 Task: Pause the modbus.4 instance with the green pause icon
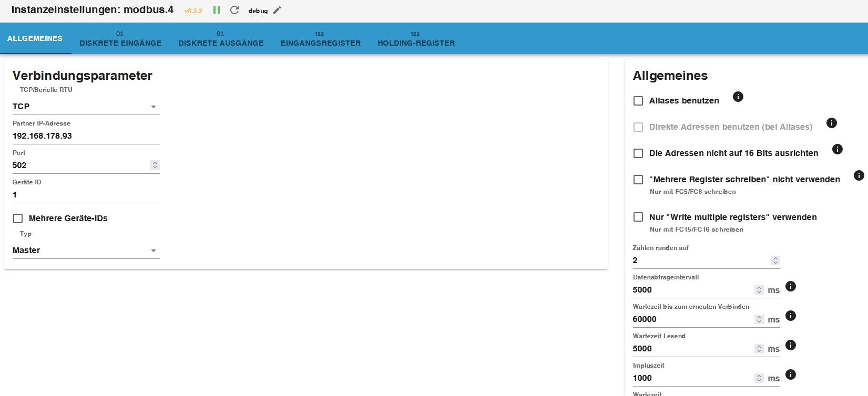coord(217,10)
